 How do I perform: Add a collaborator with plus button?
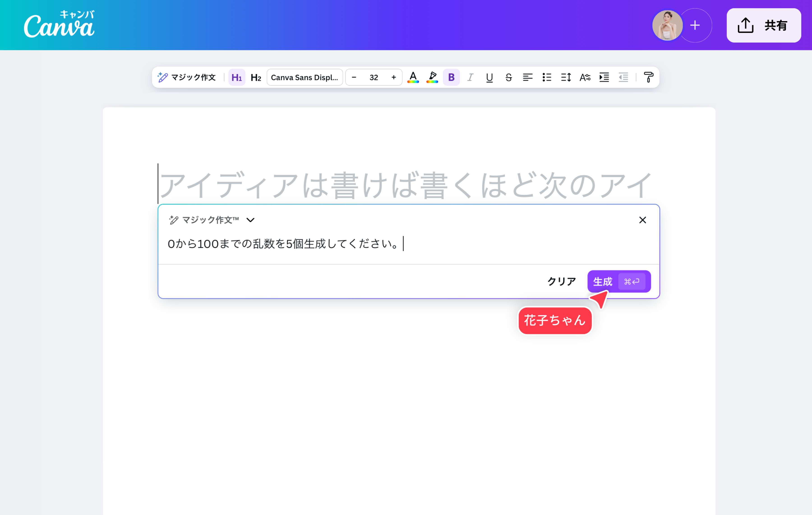point(695,25)
